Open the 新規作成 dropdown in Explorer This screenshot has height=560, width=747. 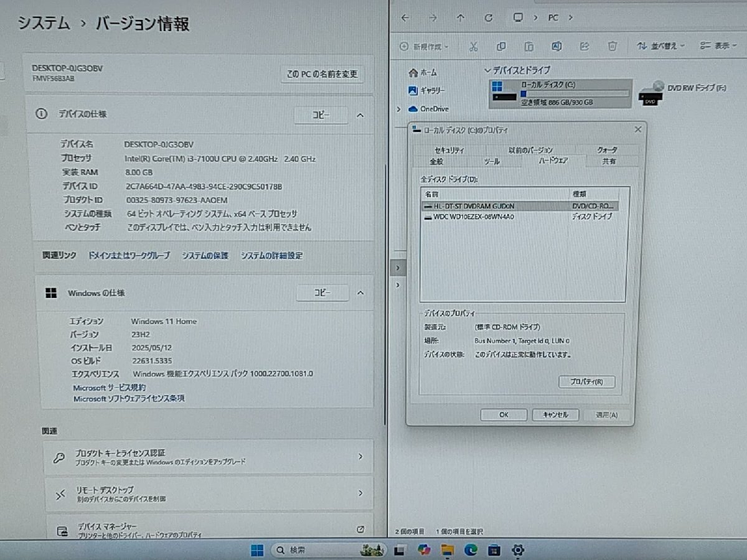424,46
